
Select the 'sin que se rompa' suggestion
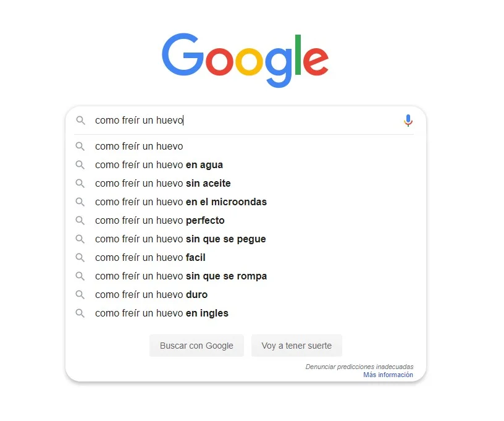click(x=246, y=276)
